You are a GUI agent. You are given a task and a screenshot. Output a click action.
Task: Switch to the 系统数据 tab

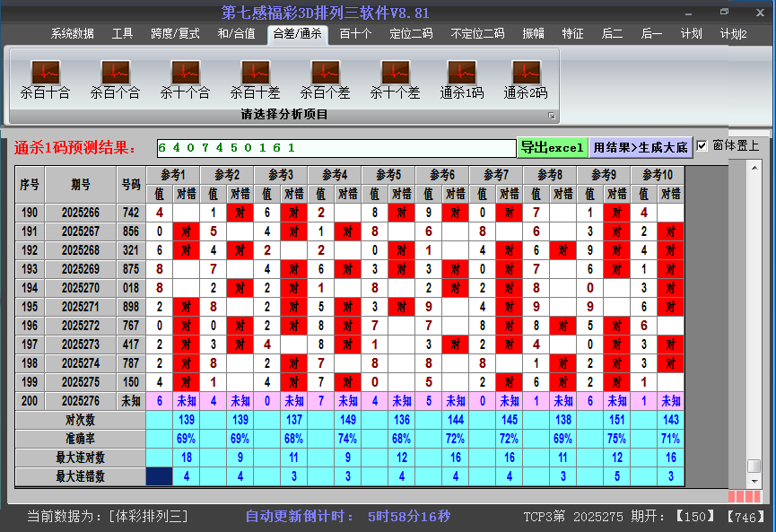pyautogui.click(x=72, y=34)
